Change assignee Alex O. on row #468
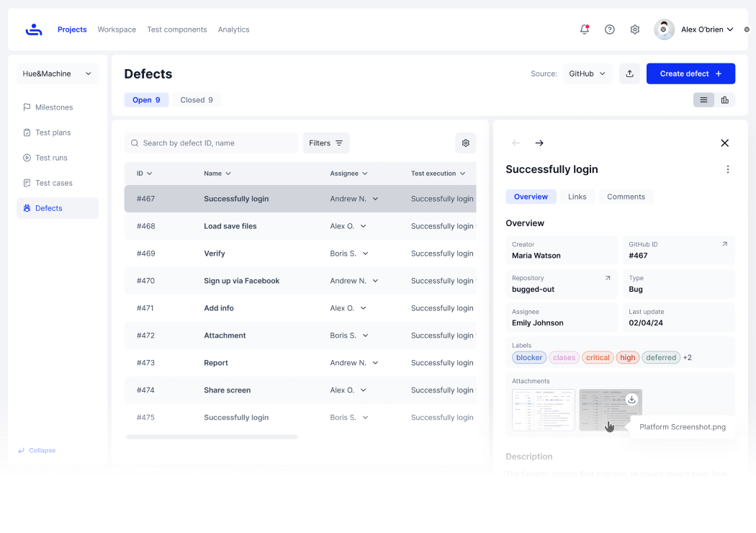Viewport: 756px width, 533px height. pos(348,225)
